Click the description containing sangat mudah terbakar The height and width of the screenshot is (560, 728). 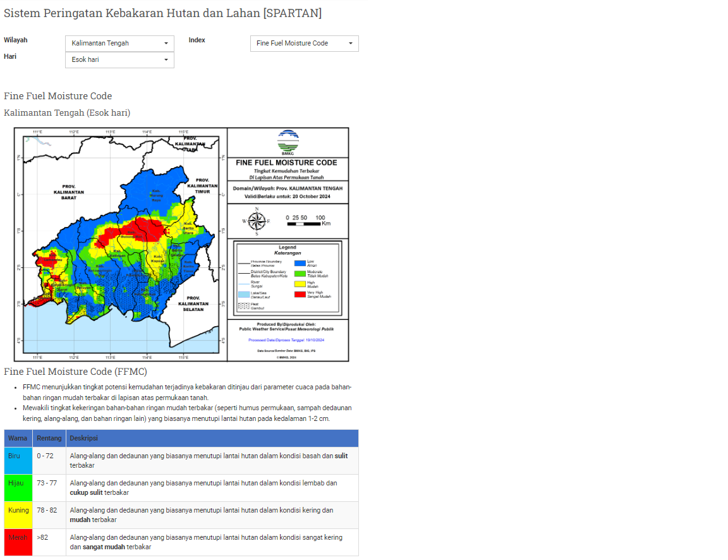pos(212,542)
